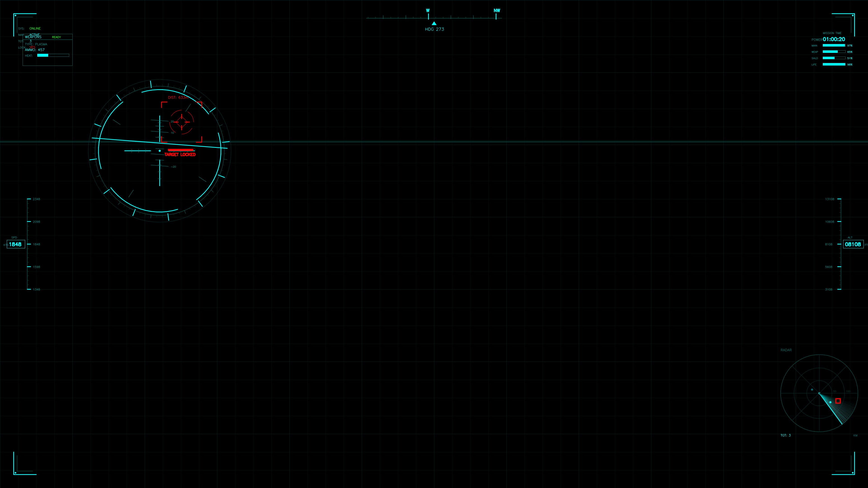
Task: Click the NW marker on the compass strip
Action: [x=497, y=10]
